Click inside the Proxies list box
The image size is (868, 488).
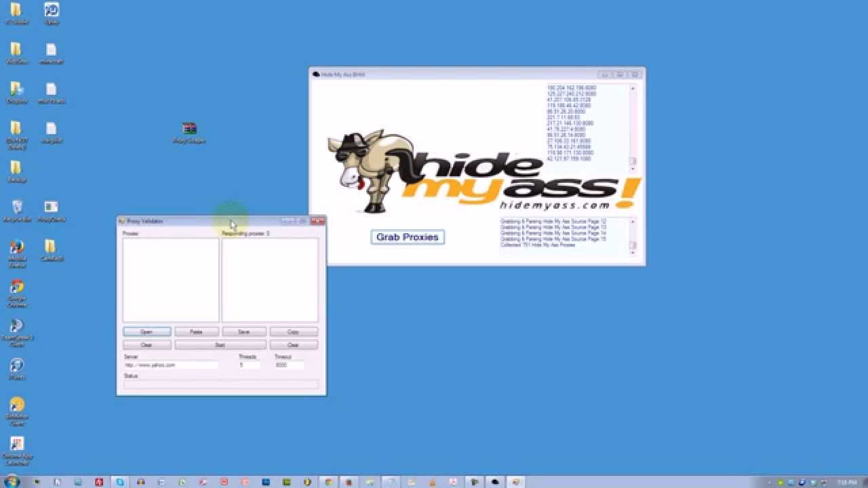pyautogui.click(x=171, y=279)
